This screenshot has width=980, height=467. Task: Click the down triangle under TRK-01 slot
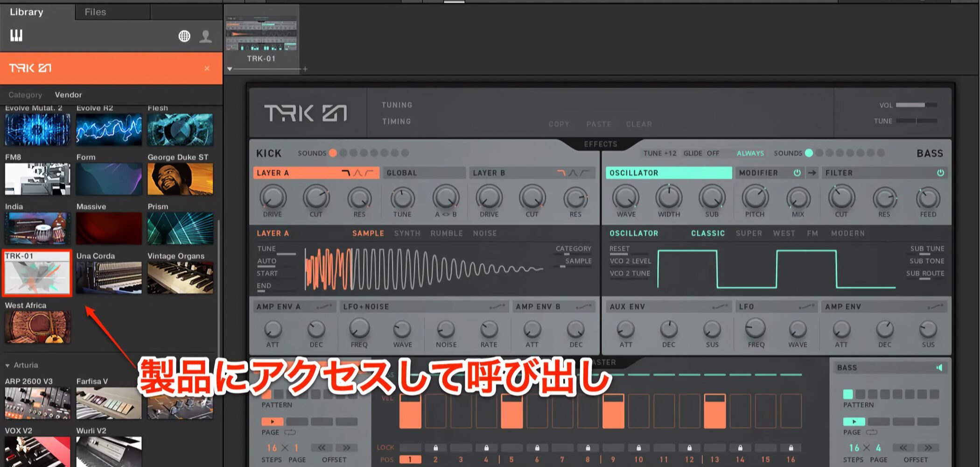click(x=230, y=69)
